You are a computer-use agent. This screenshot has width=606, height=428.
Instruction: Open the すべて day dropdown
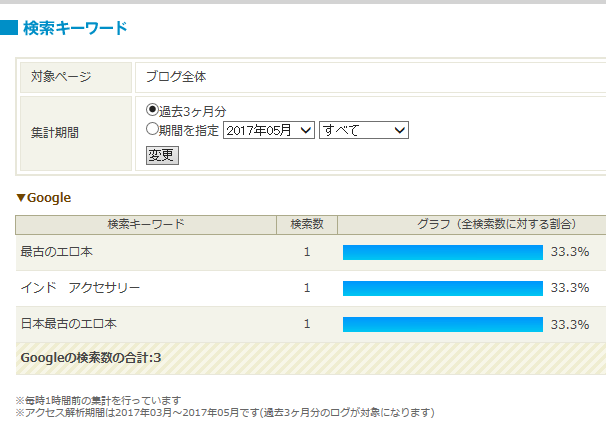(x=364, y=130)
